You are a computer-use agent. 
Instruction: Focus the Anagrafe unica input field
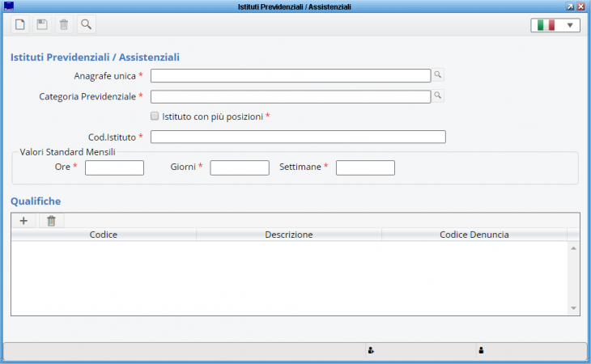(x=291, y=76)
